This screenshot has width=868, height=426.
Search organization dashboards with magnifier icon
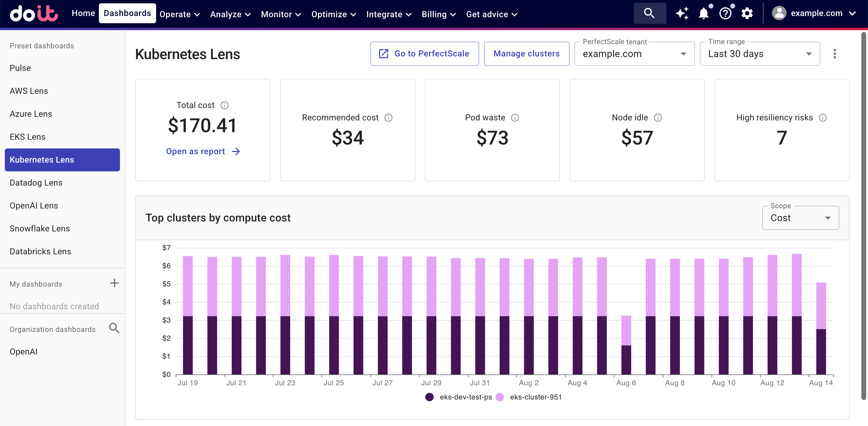tap(114, 328)
